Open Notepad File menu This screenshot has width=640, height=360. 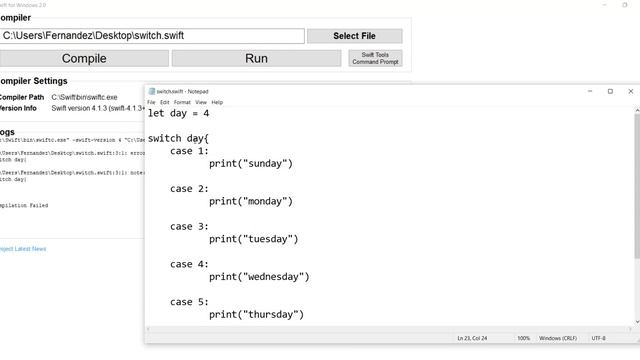point(151,102)
